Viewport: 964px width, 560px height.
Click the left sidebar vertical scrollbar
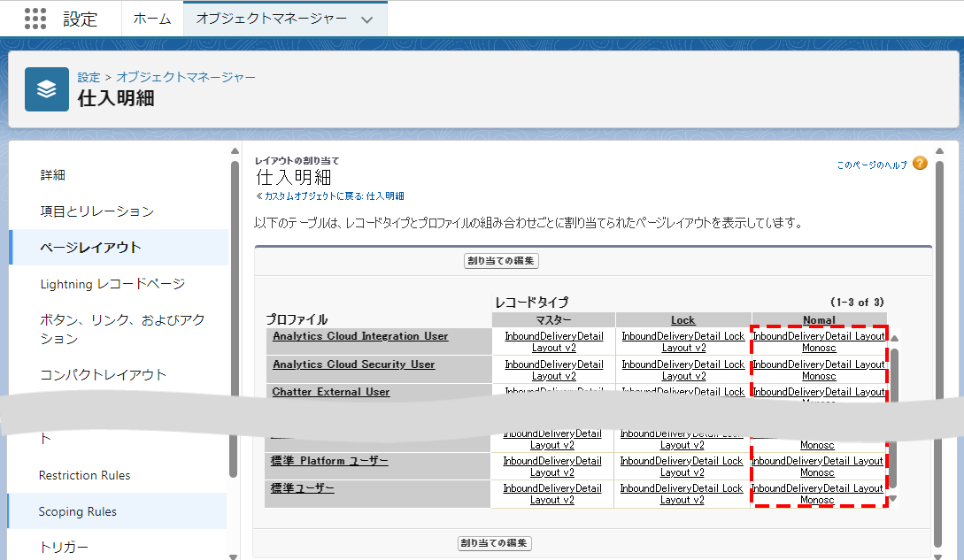[x=235, y=318]
